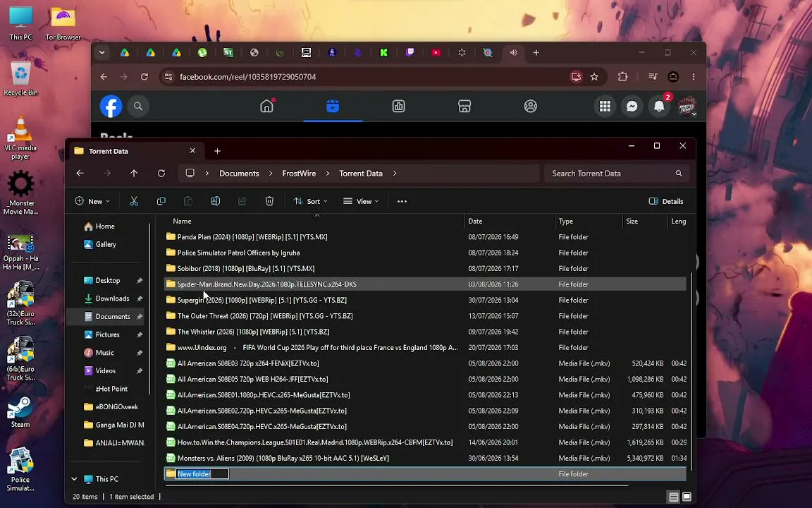This screenshot has width=812, height=508.
Task: Select Recycle Bin on desktop
Action: click(x=20, y=78)
